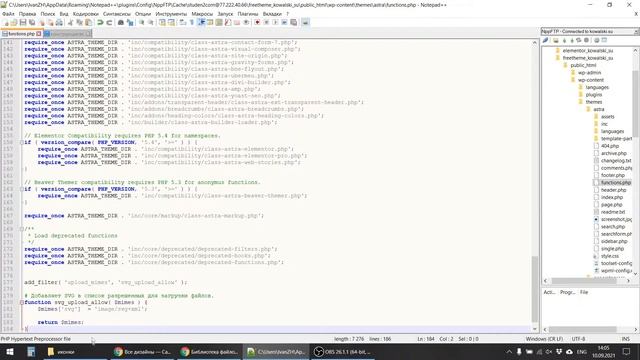
Task: Click the Save All toolbar icon
Action: [32, 22]
